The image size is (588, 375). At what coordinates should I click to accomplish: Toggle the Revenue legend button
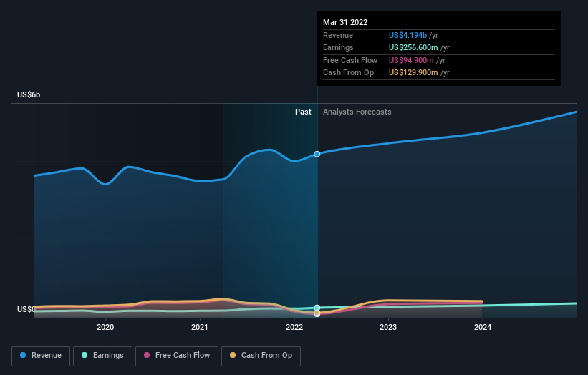click(41, 356)
